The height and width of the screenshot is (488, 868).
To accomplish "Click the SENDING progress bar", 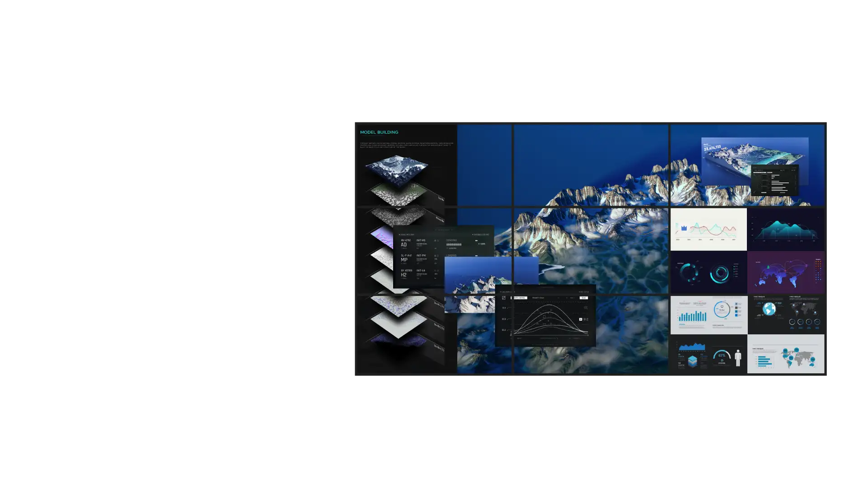I will click(x=454, y=244).
